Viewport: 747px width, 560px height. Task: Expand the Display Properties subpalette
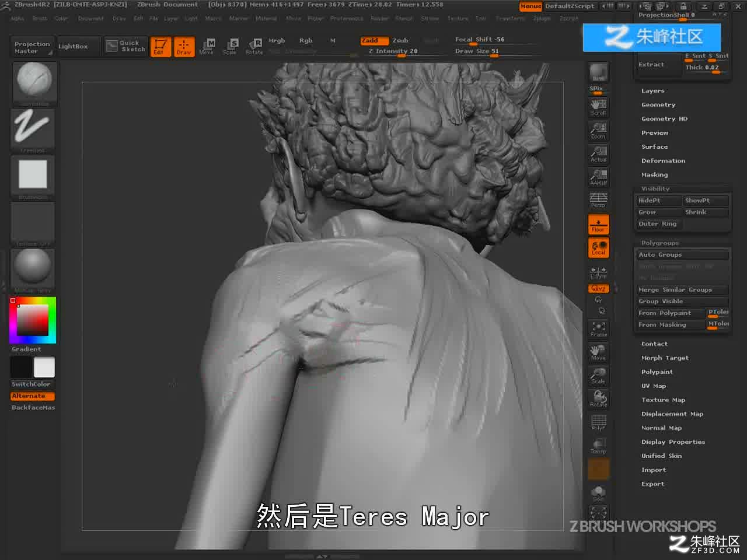[x=673, y=442]
